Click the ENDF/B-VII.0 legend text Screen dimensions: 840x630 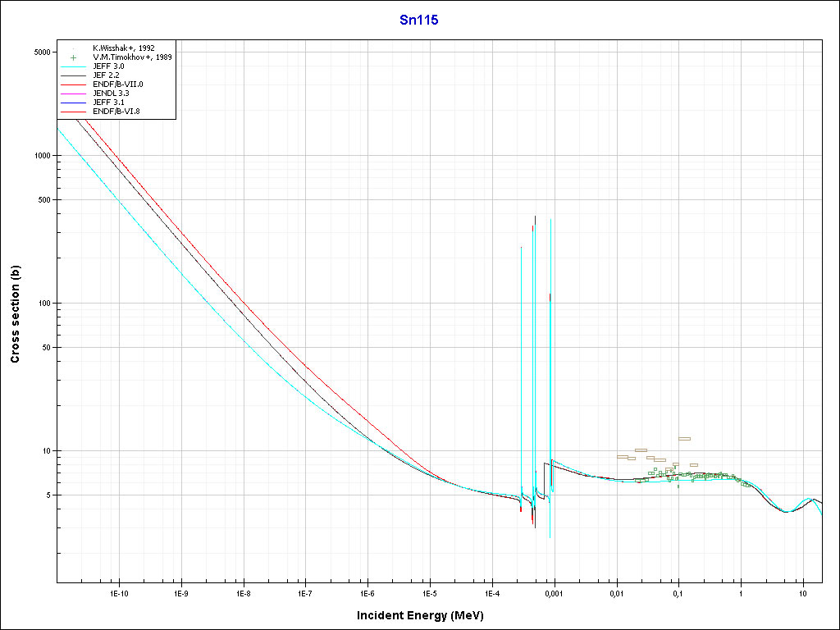pos(118,84)
